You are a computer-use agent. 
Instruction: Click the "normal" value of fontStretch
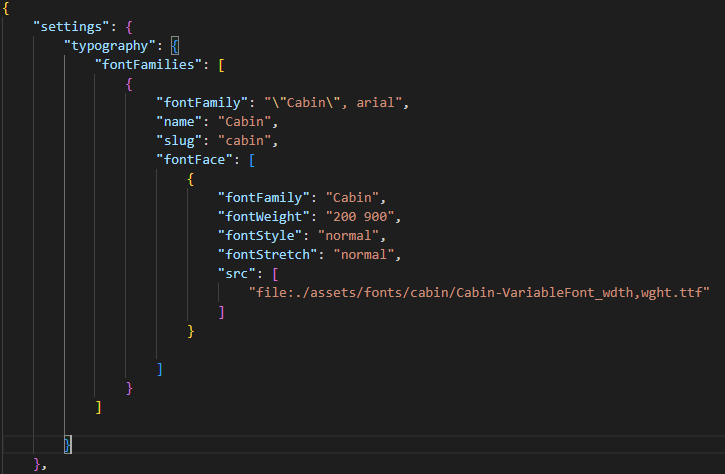click(x=363, y=254)
